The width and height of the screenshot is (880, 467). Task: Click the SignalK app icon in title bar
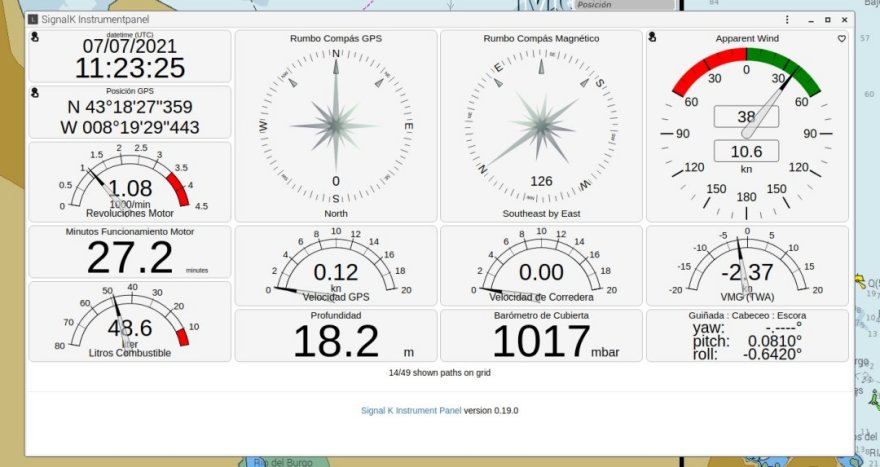pyautogui.click(x=34, y=19)
